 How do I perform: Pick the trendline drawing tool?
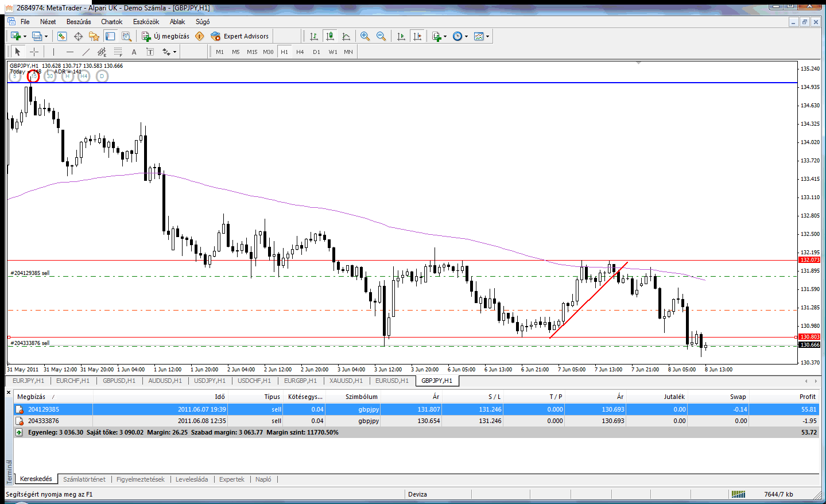(x=86, y=52)
